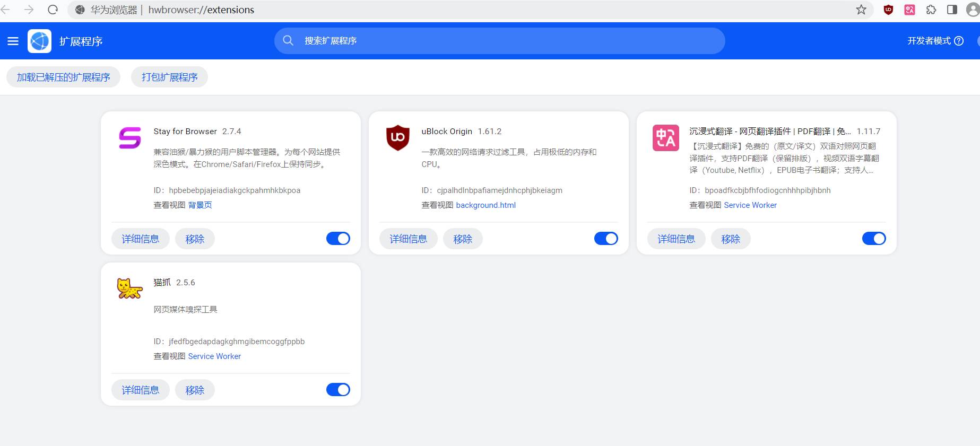Click 打包扩展程序 button
The image size is (980, 446).
tap(169, 77)
